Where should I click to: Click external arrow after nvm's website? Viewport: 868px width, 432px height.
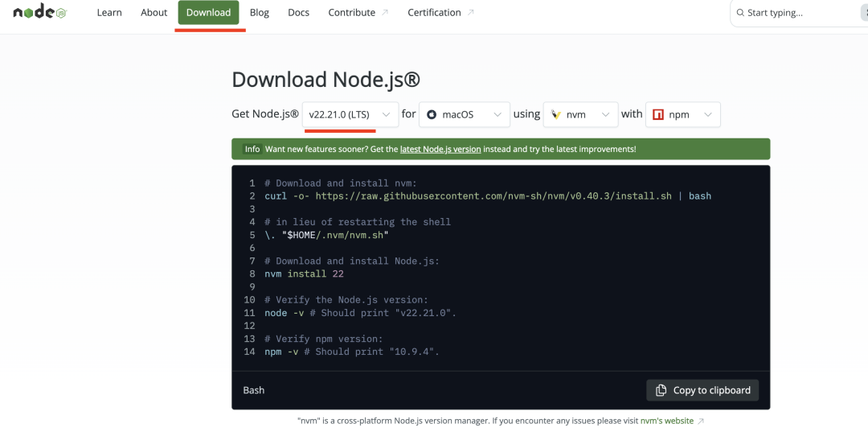701,421
